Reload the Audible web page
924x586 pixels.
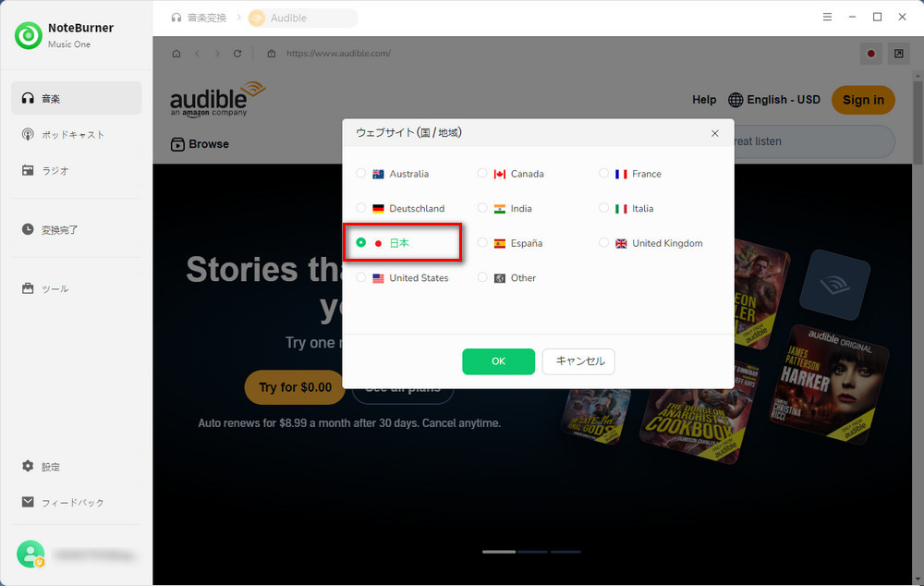(237, 53)
